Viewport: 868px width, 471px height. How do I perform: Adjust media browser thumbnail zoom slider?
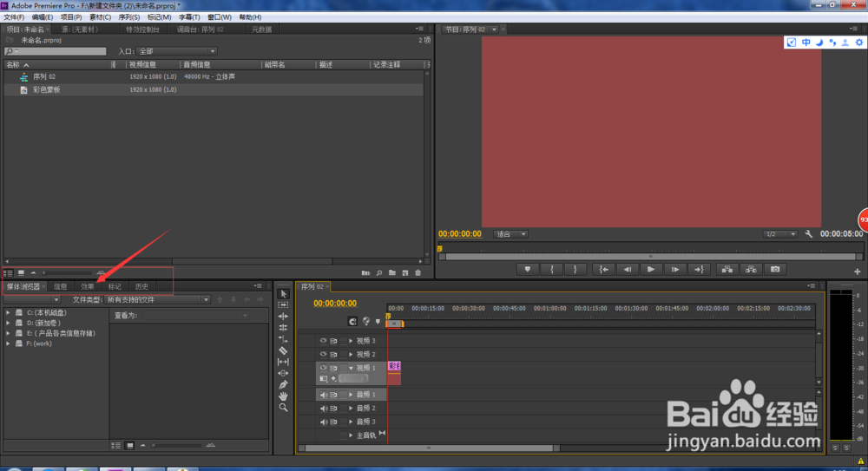177,446
